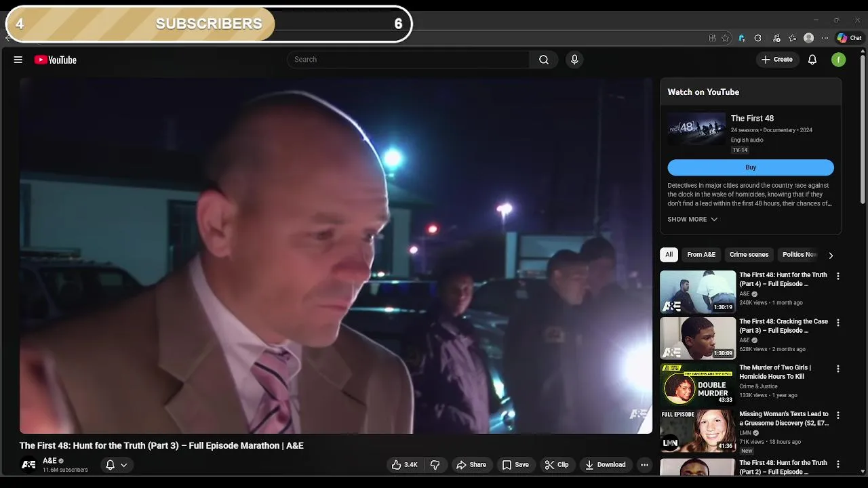Viewport: 868px width, 488px height.
Task: Open browser profile avatar icon
Action: click(808, 38)
